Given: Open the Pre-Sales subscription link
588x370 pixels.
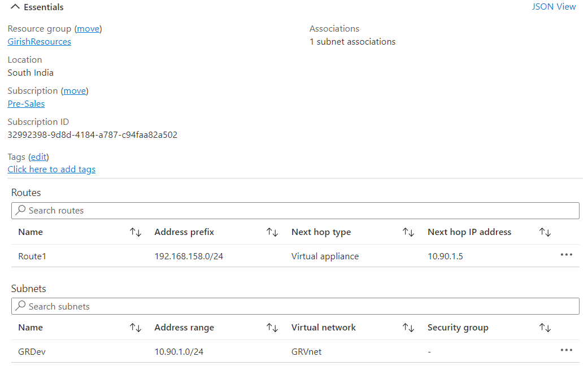Looking at the screenshot, I should coord(26,104).
